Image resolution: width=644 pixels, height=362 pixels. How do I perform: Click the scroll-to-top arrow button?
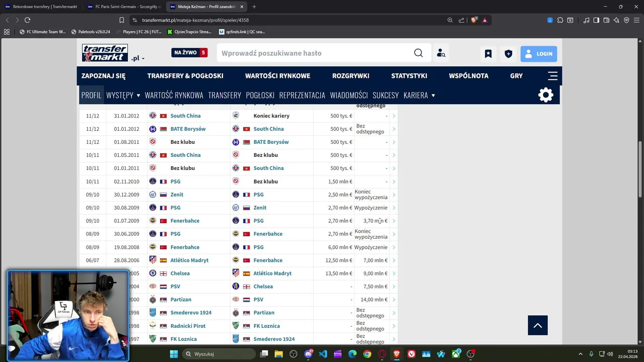538,325
